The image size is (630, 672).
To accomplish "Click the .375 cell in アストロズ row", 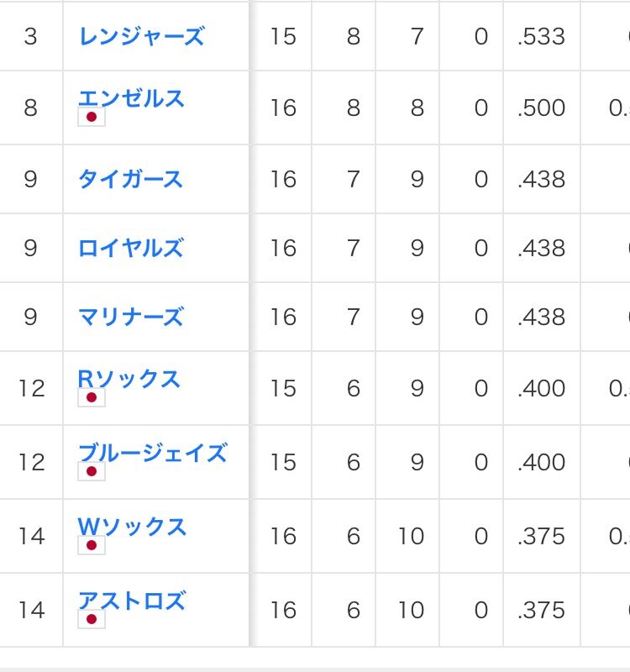I will click(541, 610).
